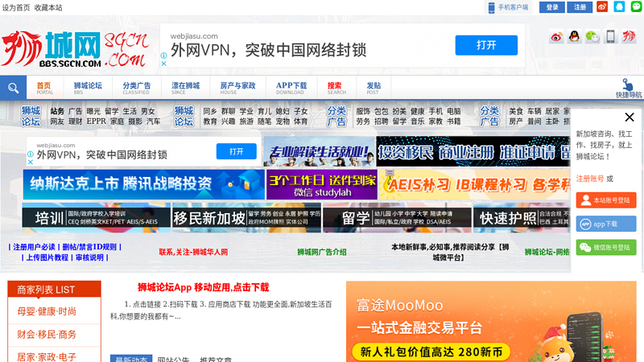Click 站务 forum link

[x=57, y=111]
